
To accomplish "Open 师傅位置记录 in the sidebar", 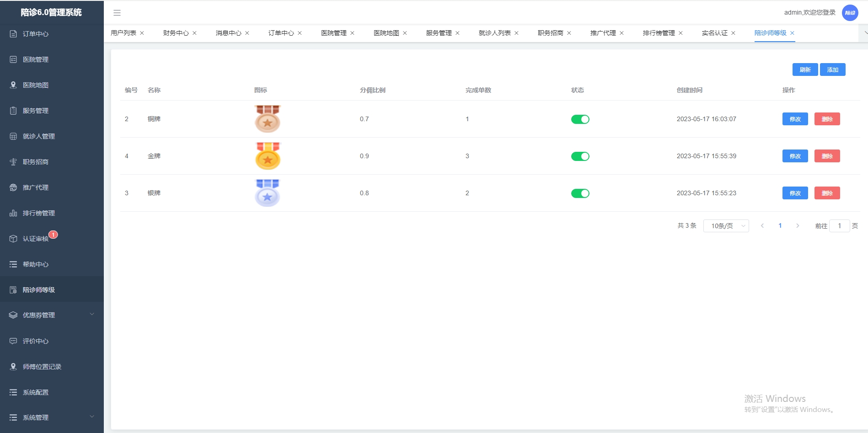I will [x=52, y=367].
